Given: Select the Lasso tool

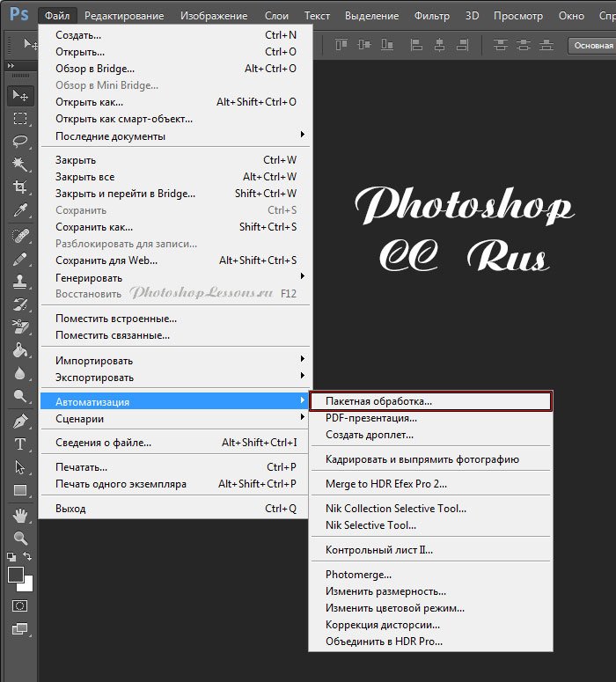Looking at the screenshot, I should click(x=19, y=142).
